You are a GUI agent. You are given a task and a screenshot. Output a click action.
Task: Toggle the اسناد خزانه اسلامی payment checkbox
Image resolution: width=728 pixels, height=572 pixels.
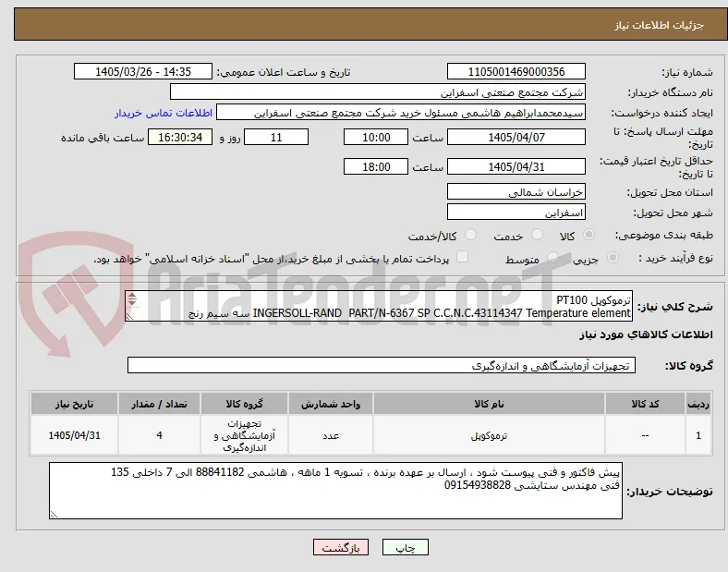pyautogui.click(x=463, y=257)
